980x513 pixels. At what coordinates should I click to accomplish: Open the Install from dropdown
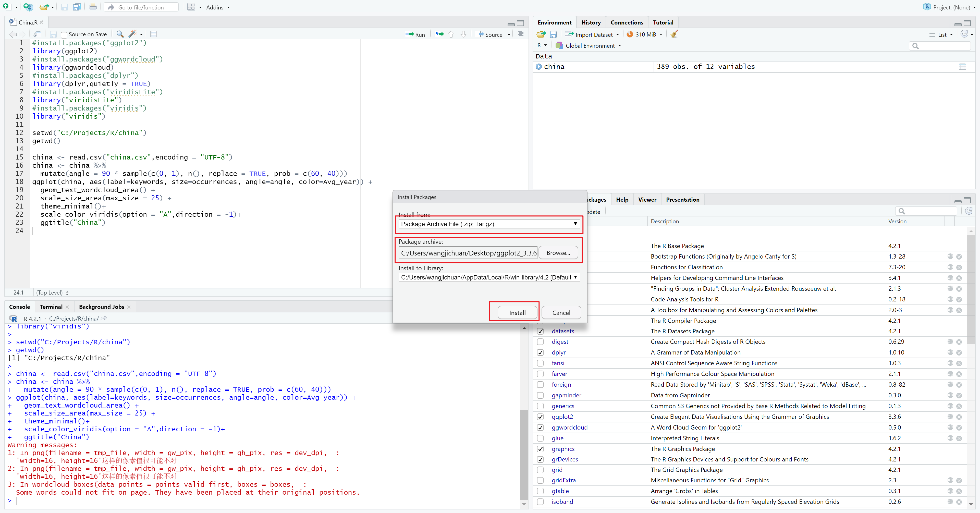[x=489, y=224]
